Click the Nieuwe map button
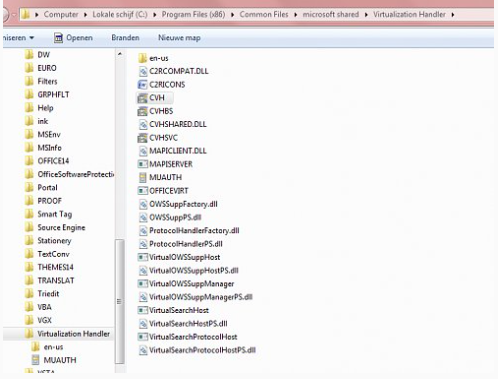Image resolution: width=498 pixels, height=379 pixels. (x=179, y=38)
